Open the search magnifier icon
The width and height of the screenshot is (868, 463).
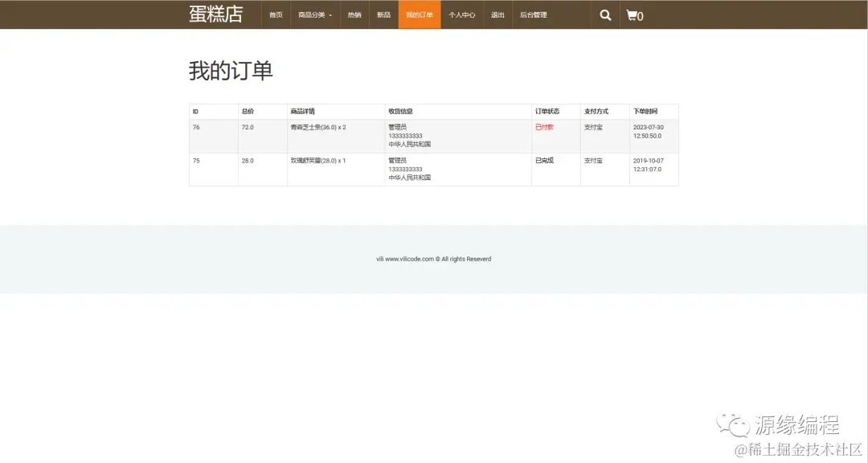pyautogui.click(x=605, y=15)
